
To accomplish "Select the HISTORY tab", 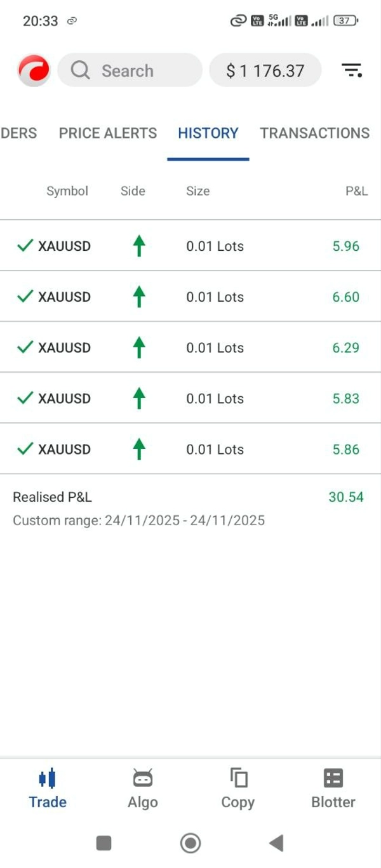I will coord(208,133).
